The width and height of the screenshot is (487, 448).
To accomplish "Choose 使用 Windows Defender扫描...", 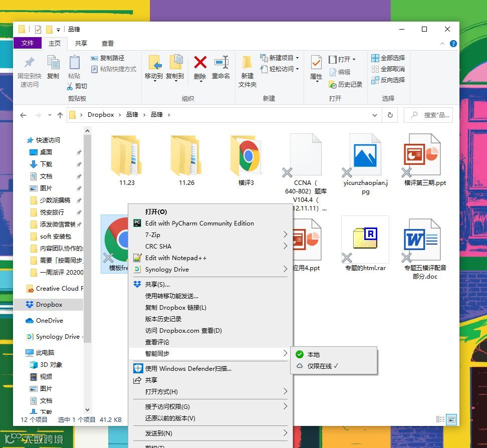I will click(210, 368).
